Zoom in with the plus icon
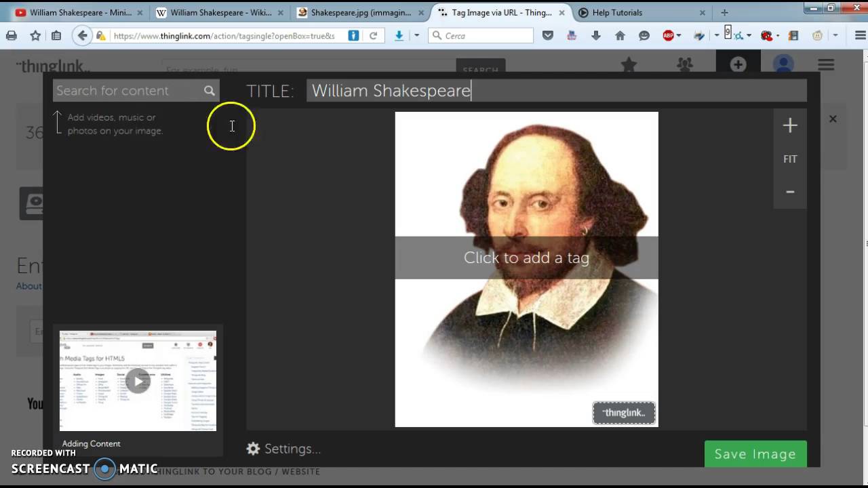The height and width of the screenshot is (488, 868). (790, 125)
